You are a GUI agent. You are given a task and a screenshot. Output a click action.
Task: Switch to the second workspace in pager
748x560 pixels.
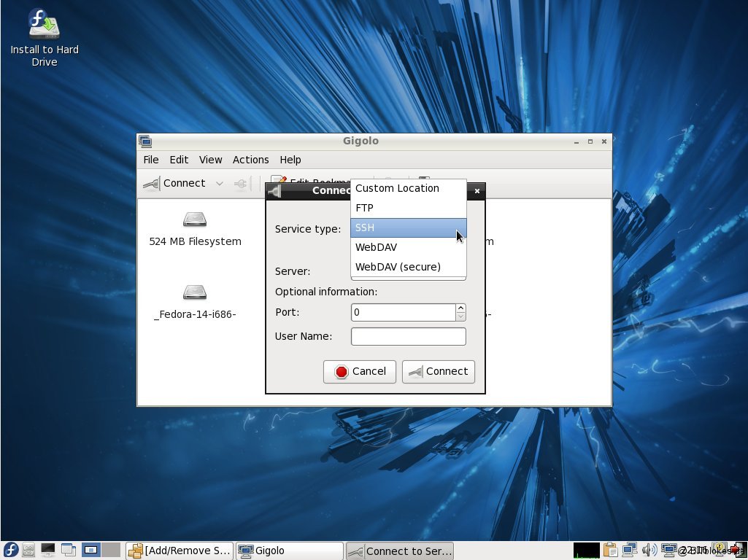point(111,550)
